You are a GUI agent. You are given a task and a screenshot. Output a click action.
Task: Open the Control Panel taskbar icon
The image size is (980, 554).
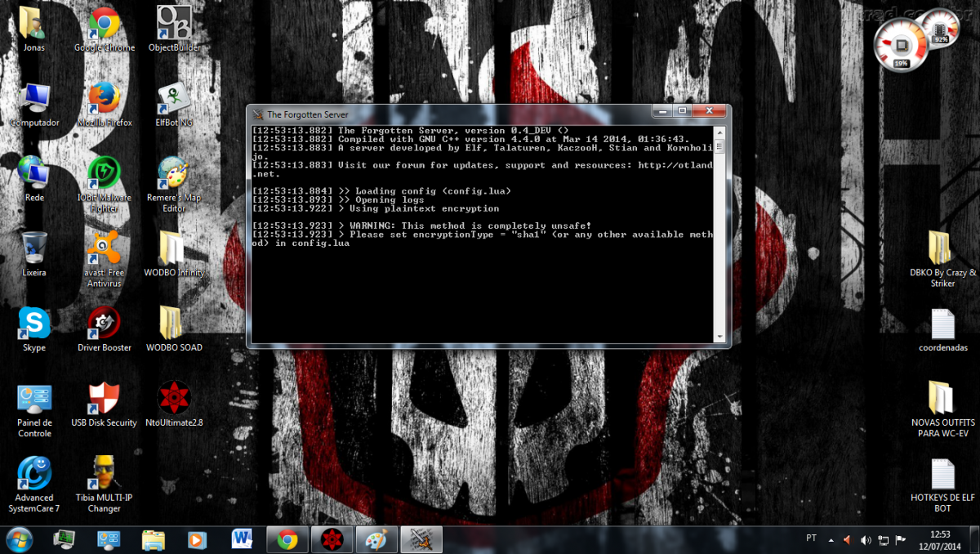click(x=109, y=539)
